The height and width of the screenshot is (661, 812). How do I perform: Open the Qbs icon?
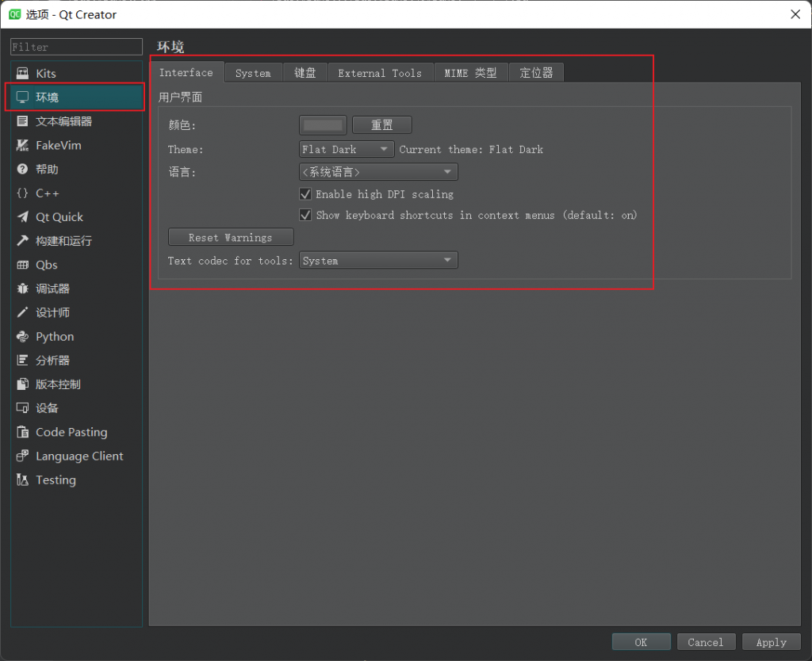click(x=22, y=265)
